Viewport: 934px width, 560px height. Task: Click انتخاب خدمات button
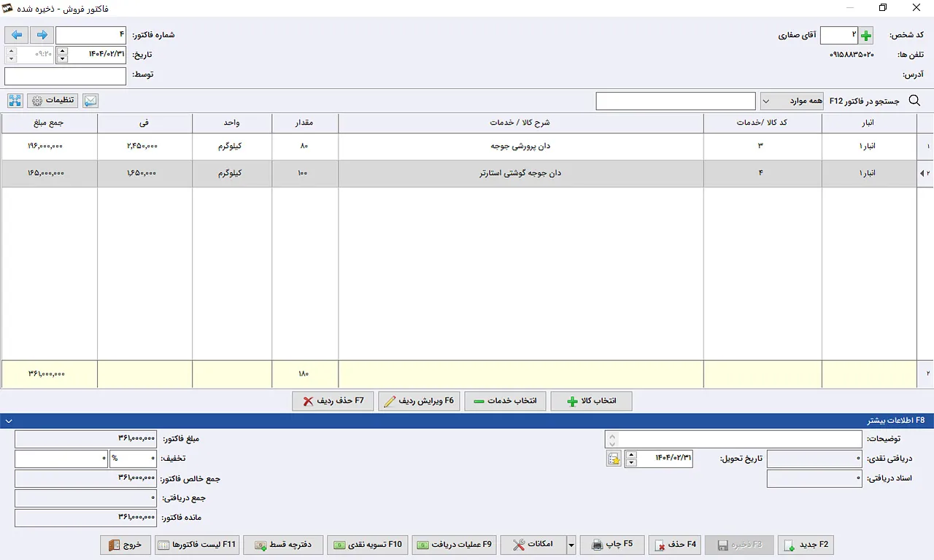click(506, 401)
